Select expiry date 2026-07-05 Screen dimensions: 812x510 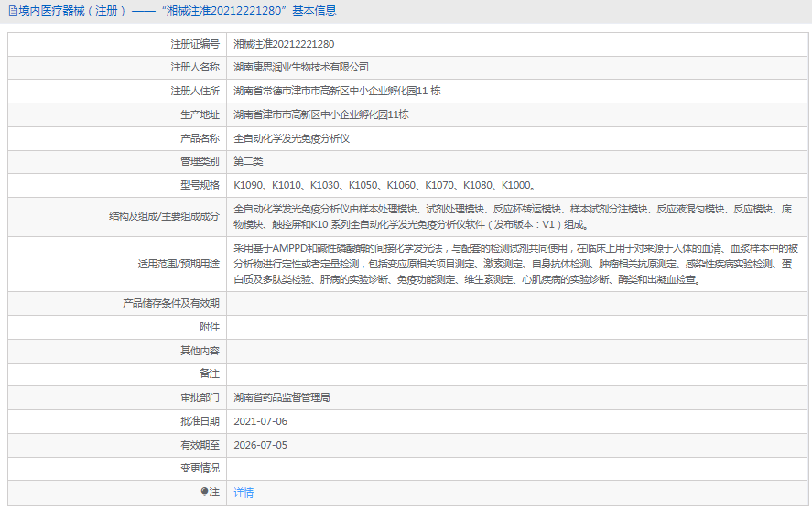coord(261,445)
